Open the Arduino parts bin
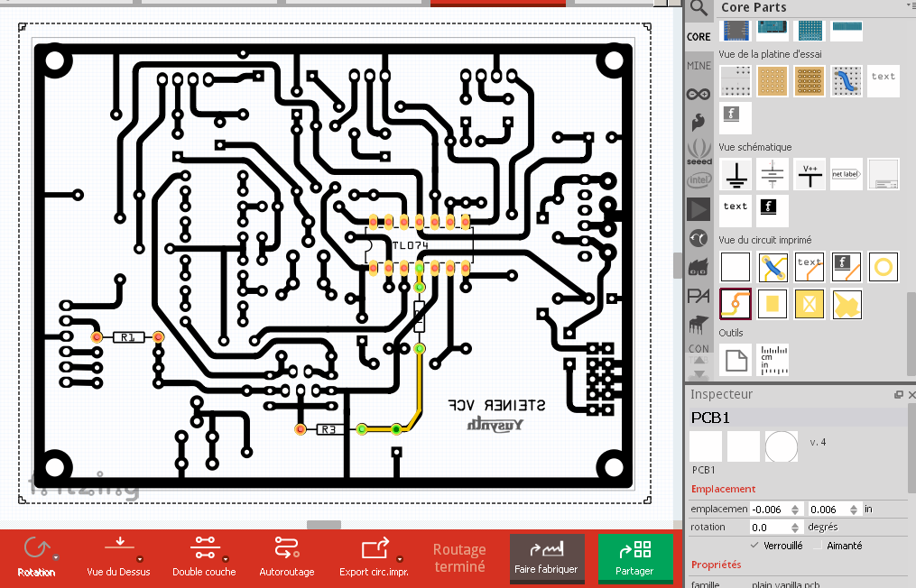916x588 pixels. point(699,93)
